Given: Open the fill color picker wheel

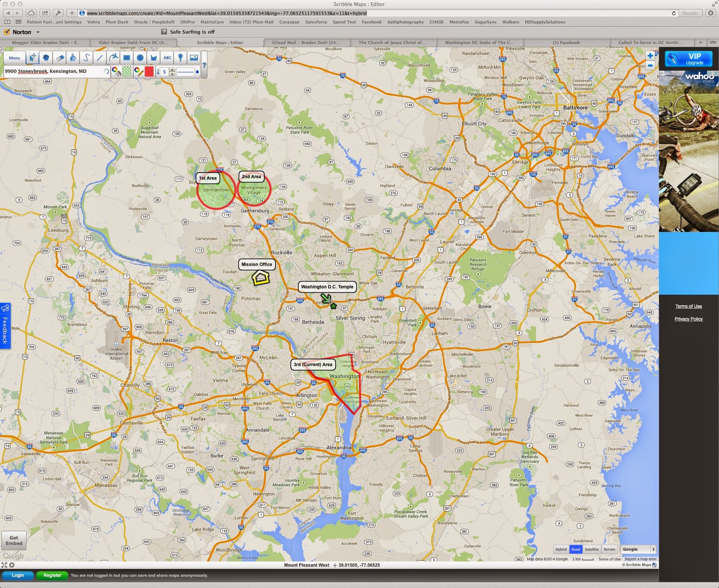Looking at the screenshot, I should 116,71.
